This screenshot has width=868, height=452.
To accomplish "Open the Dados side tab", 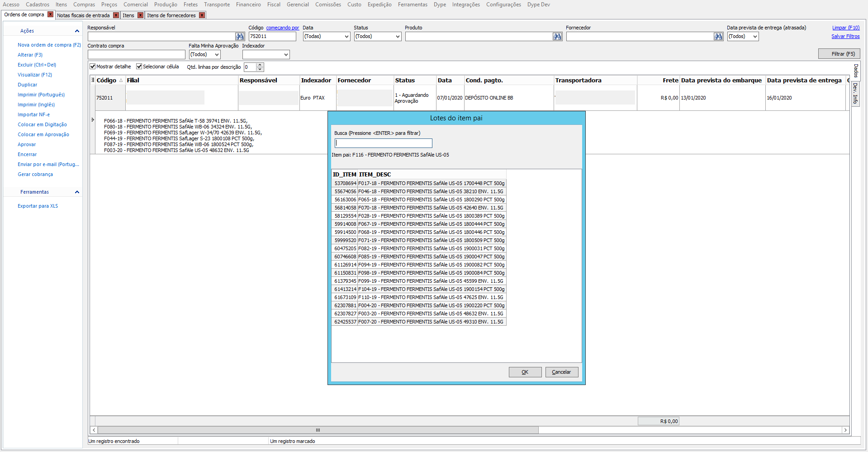I will click(x=856, y=71).
